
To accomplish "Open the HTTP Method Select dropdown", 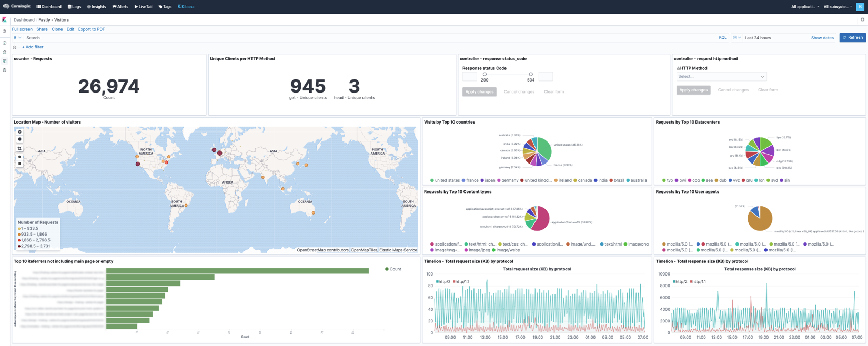I will [721, 77].
